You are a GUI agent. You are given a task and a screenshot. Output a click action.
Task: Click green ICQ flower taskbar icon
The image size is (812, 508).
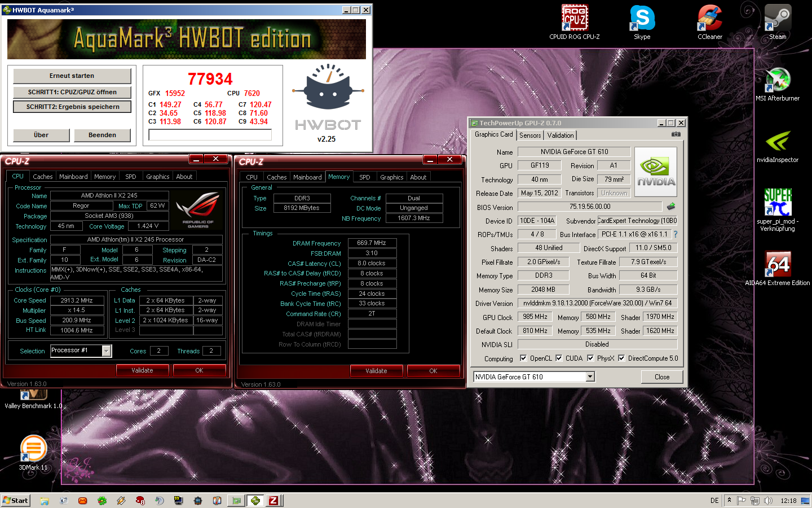(102, 501)
